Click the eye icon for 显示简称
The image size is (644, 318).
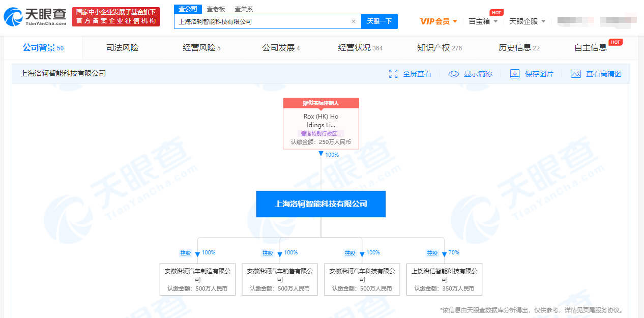click(454, 74)
